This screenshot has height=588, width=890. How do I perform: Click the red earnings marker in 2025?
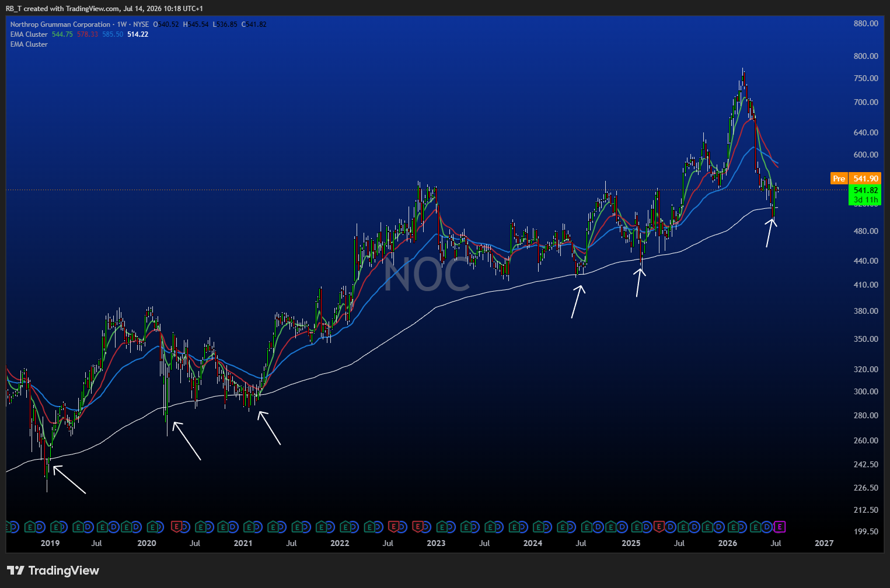659,527
